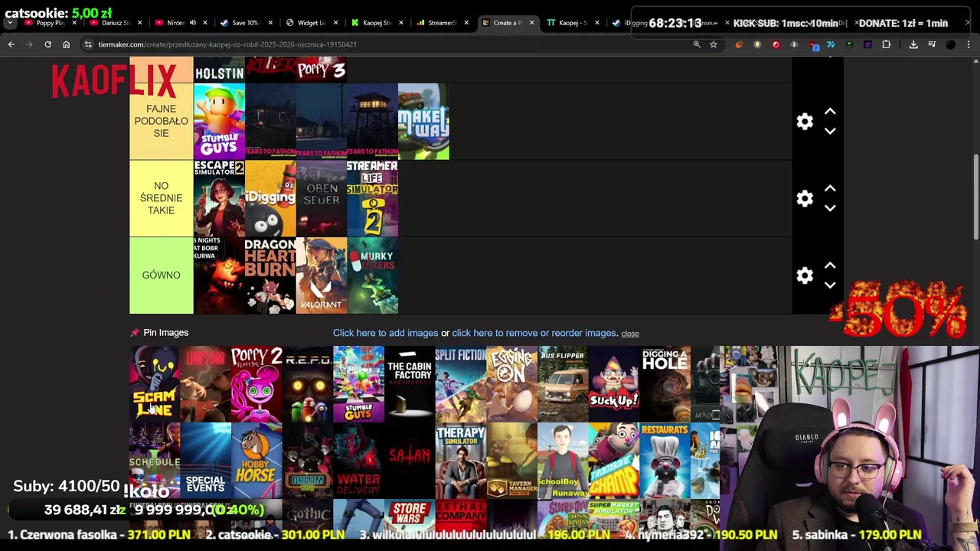Switch to the Dariusz browser tab
The height and width of the screenshot is (551, 980).
pyautogui.click(x=115, y=23)
